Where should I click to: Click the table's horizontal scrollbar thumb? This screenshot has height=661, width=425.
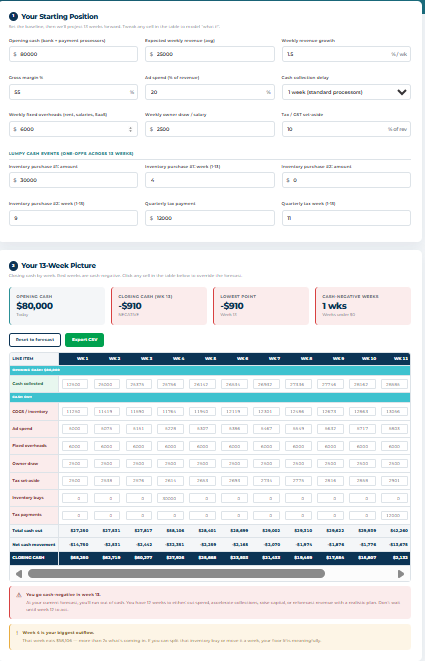pos(176,574)
